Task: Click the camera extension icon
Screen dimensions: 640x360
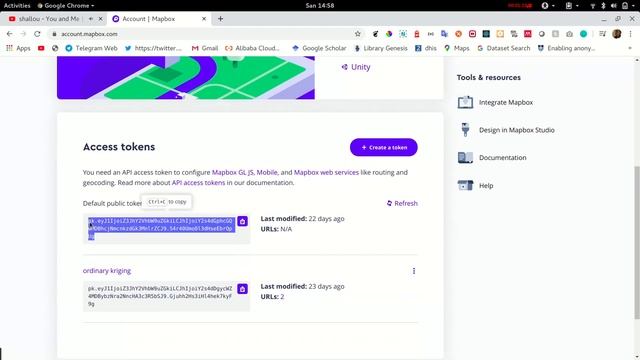Action: click(569, 34)
